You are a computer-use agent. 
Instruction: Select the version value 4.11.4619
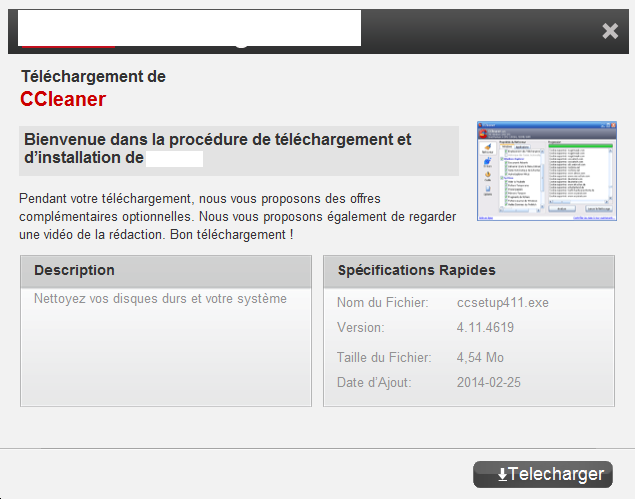pyautogui.click(x=485, y=327)
